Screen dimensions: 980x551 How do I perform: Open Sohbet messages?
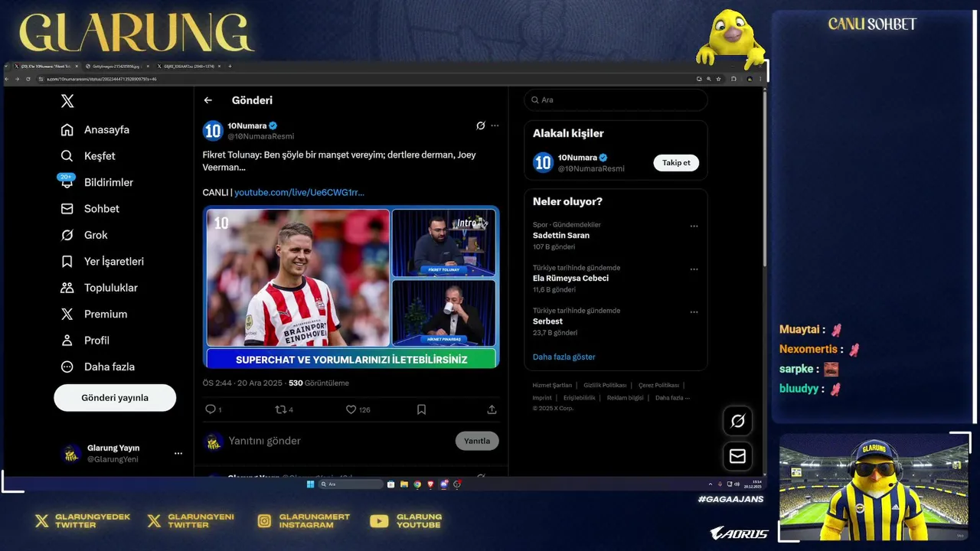pyautogui.click(x=90, y=209)
